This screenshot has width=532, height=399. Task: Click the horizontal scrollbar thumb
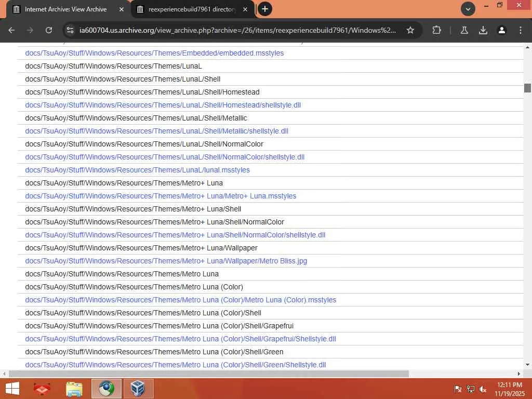click(x=209, y=374)
